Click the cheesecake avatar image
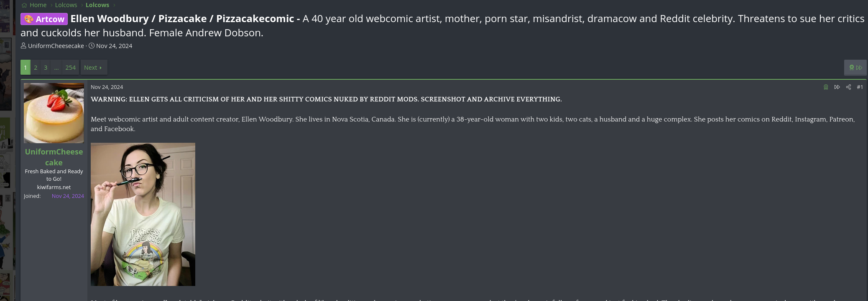 (x=54, y=113)
